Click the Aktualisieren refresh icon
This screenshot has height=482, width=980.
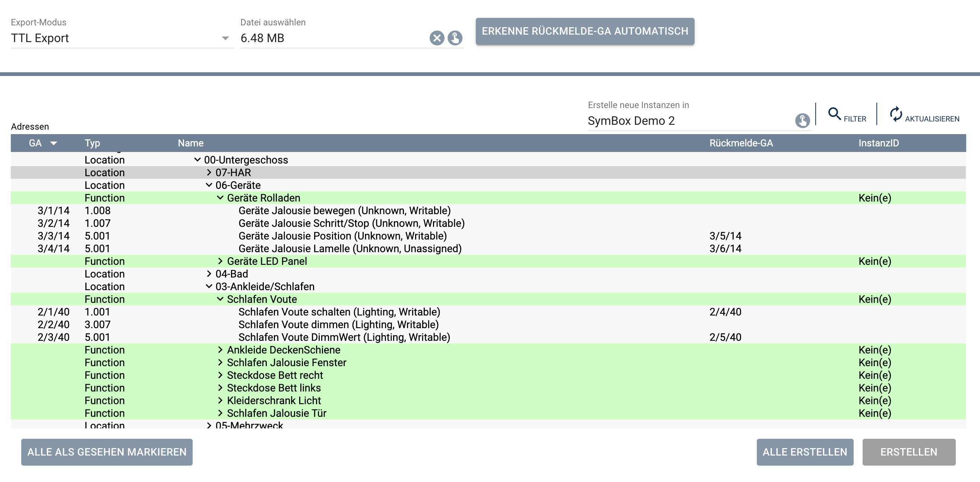(895, 114)
